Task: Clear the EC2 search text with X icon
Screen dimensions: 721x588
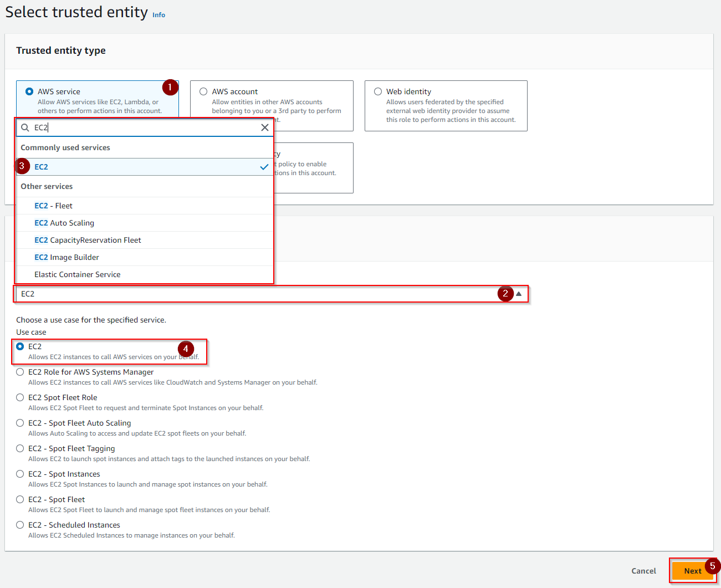Action: click(x=265, y=127)
